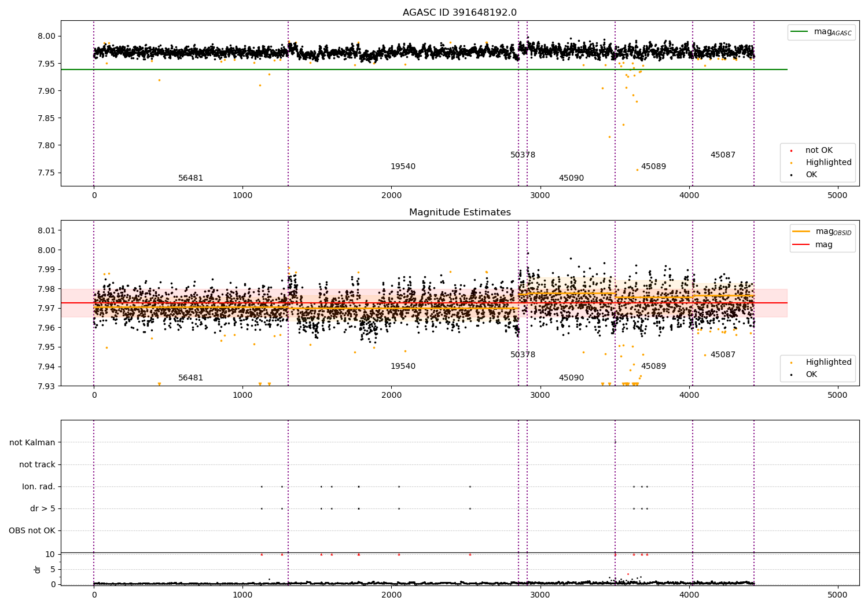Click the "dr > 5" axis label

click(x=43, y=509)
